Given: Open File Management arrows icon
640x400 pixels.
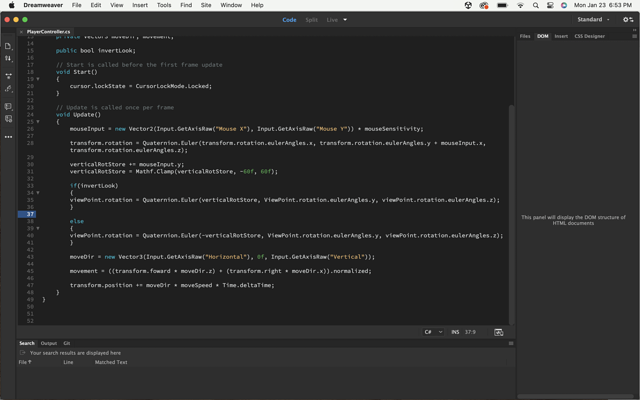Looking at the screenshot, I should (x=8, y=58).
